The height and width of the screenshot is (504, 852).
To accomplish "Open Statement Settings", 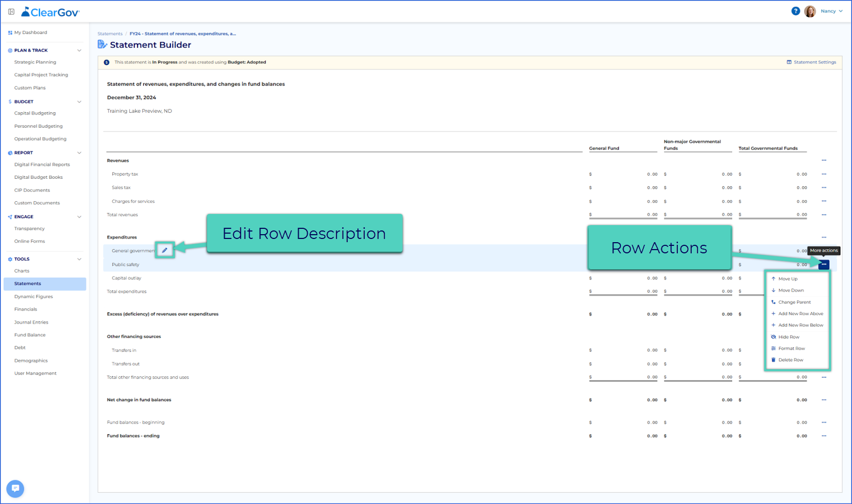I will tap(811, 62).
